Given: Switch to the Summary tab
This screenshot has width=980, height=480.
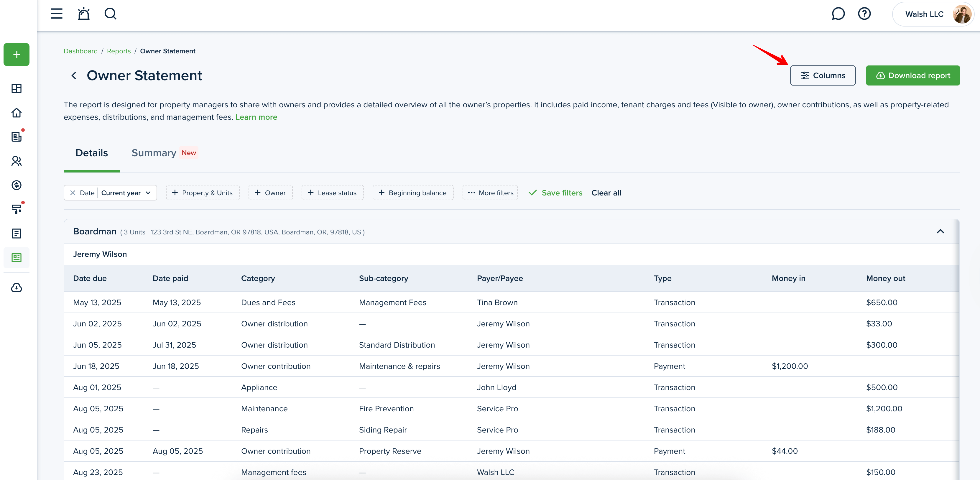Looking at the screenshot, I should [154, 153].
